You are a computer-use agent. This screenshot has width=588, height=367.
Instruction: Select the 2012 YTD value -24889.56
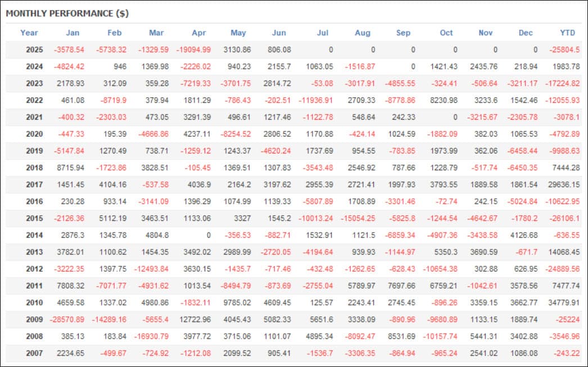pos(562,269)
